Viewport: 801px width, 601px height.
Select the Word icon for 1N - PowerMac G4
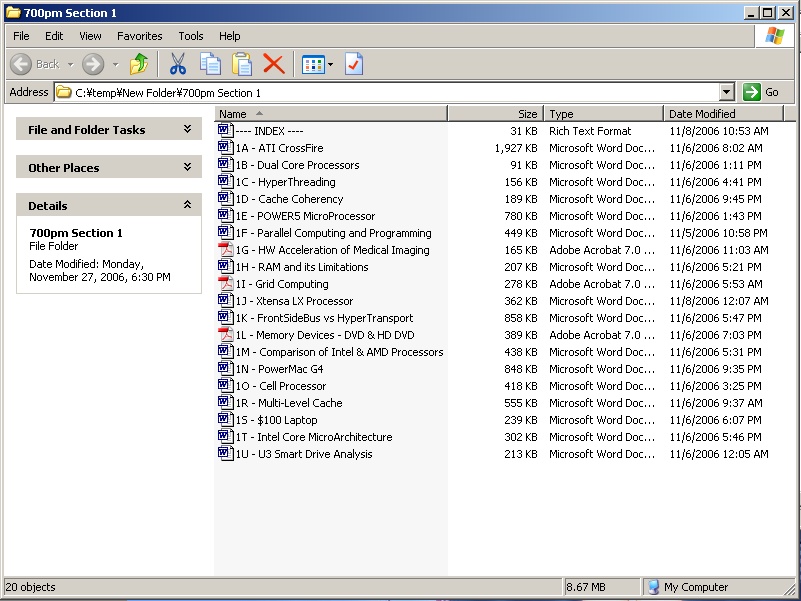pyautogui.click(x=225, y=368)
